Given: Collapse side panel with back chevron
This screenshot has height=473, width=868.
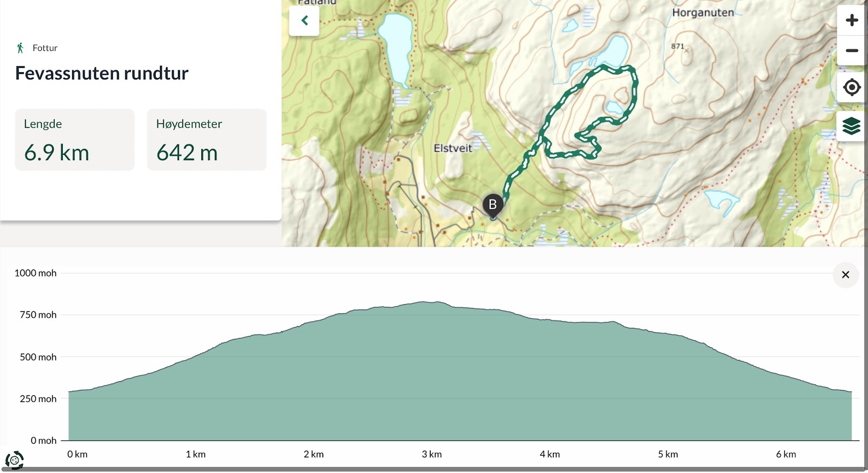Looking at the screenshot, I should 304,21.
